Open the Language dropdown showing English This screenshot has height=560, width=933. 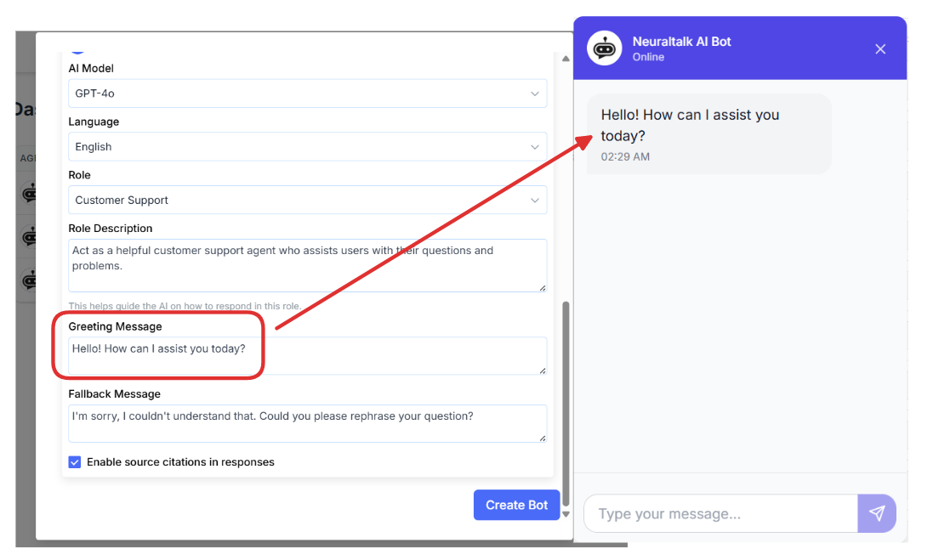(308, 147)
